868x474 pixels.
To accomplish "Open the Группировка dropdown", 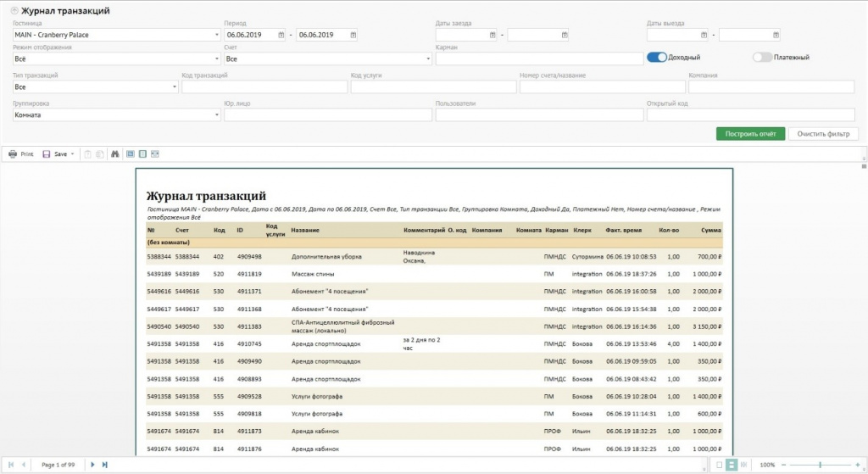I will point(117,114).
